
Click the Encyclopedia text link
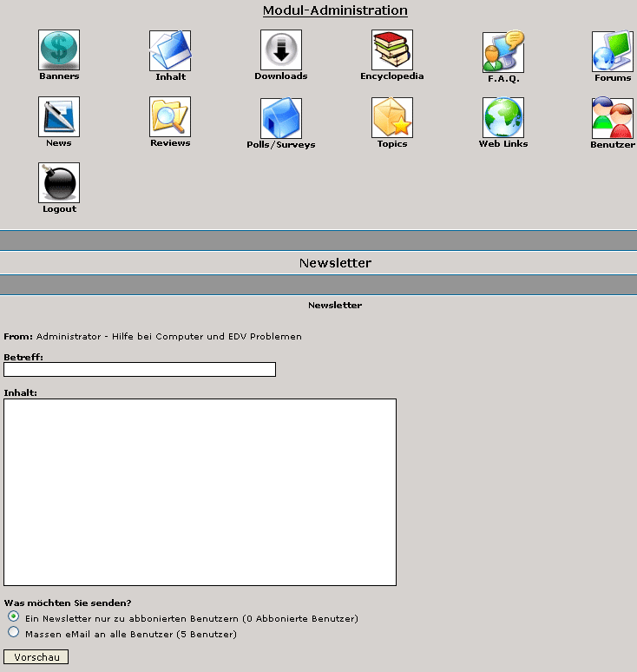click(x=392, y=76)
